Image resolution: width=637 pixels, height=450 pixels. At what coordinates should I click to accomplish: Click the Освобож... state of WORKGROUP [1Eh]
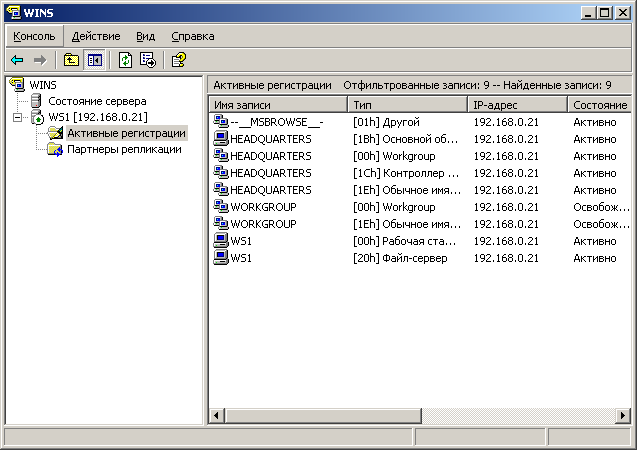[x=601, y=224]
